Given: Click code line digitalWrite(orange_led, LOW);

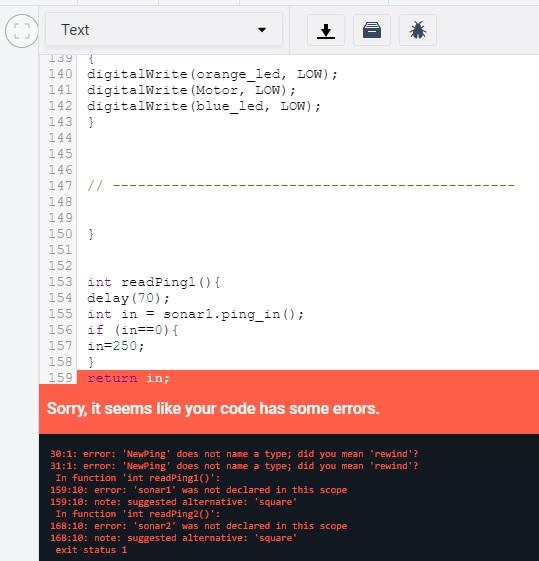Looking at the screenshot, I should [x=212, y=74].
